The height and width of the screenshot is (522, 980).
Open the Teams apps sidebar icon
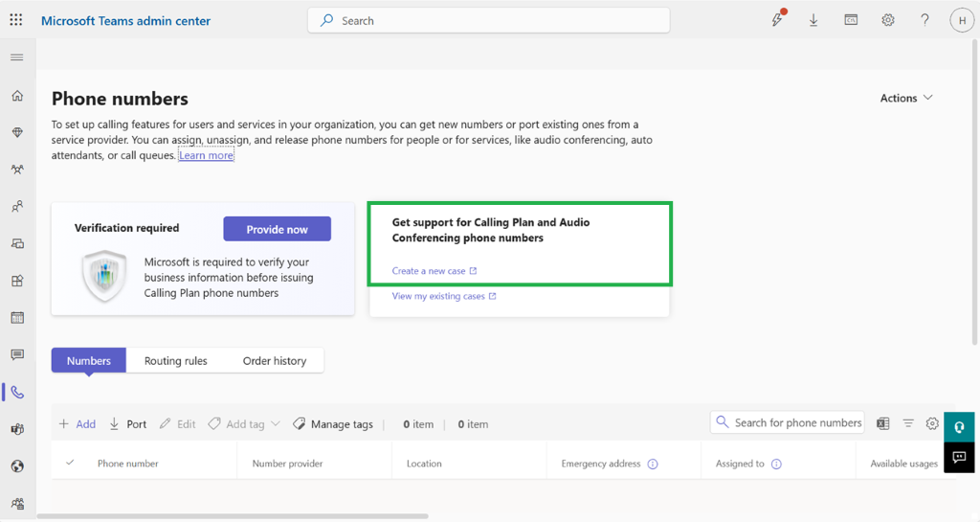coord(17,281)
